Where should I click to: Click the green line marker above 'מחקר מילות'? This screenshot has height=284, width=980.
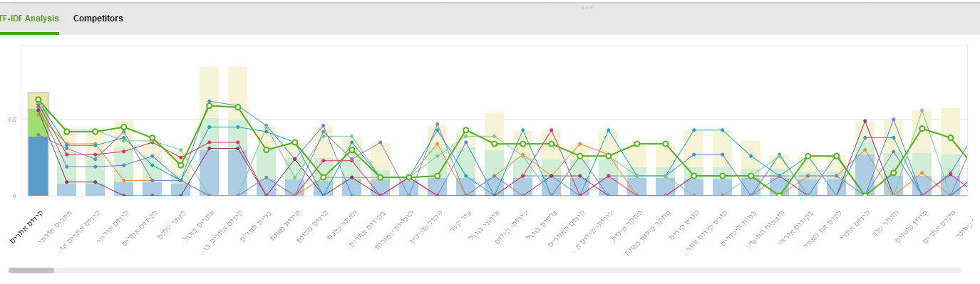coord(636,144)
